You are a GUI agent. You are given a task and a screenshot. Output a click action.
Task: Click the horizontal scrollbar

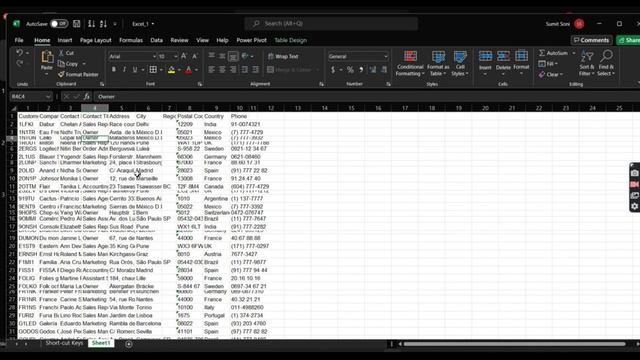pos(514,344)
